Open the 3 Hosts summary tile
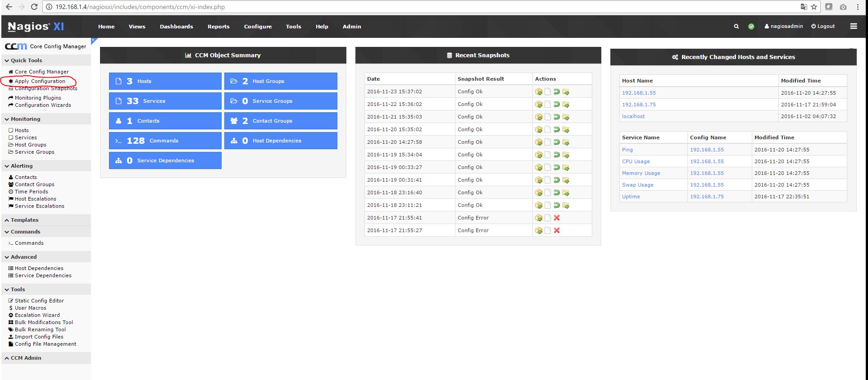Screen dimensions: 868x380 (x=165, y=81)
